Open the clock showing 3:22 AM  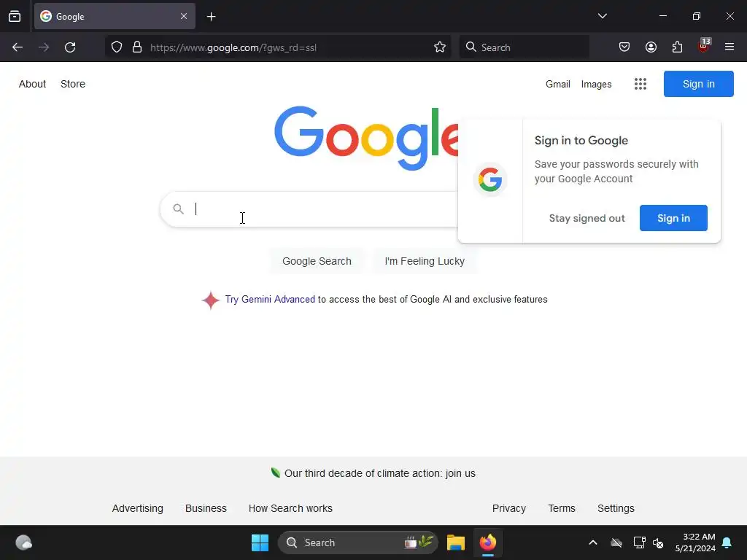[x=695, y=542]
